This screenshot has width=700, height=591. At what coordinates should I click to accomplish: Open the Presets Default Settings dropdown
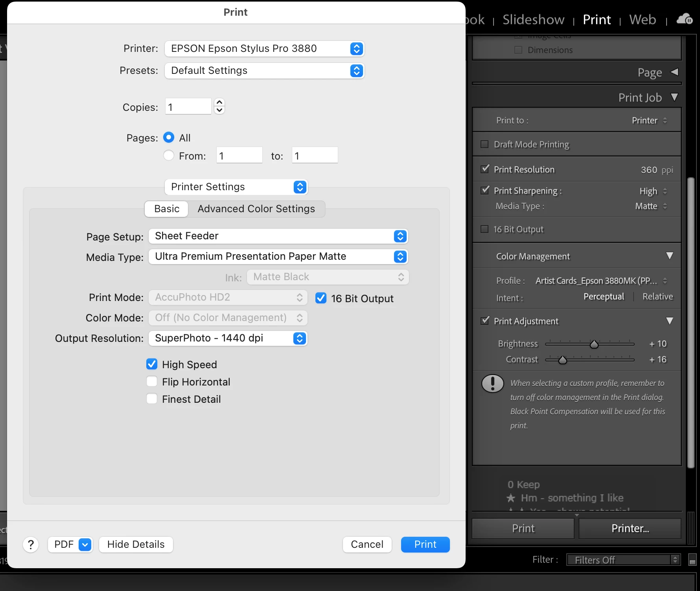tap(264, 71)
